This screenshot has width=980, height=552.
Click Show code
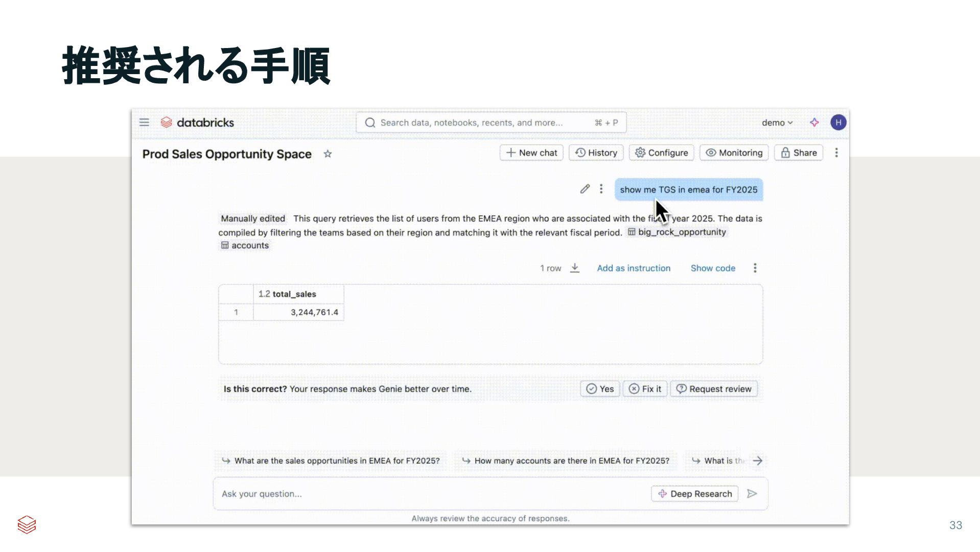713,268
